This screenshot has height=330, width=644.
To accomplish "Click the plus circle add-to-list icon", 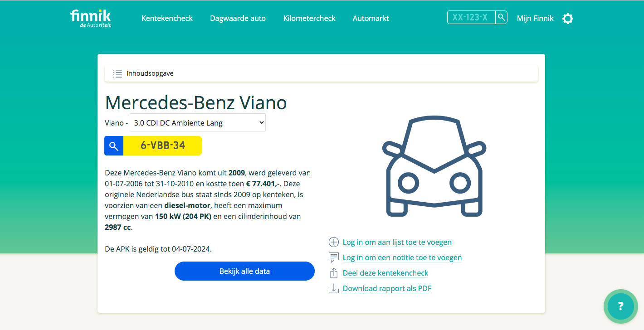I will coord(334,242).
